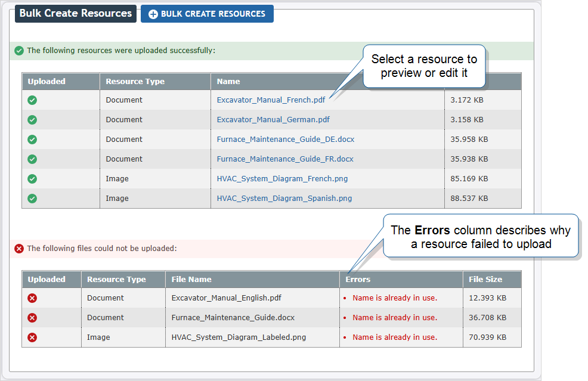
Task: Click the 3.172 KB size value
Action: 467,100
